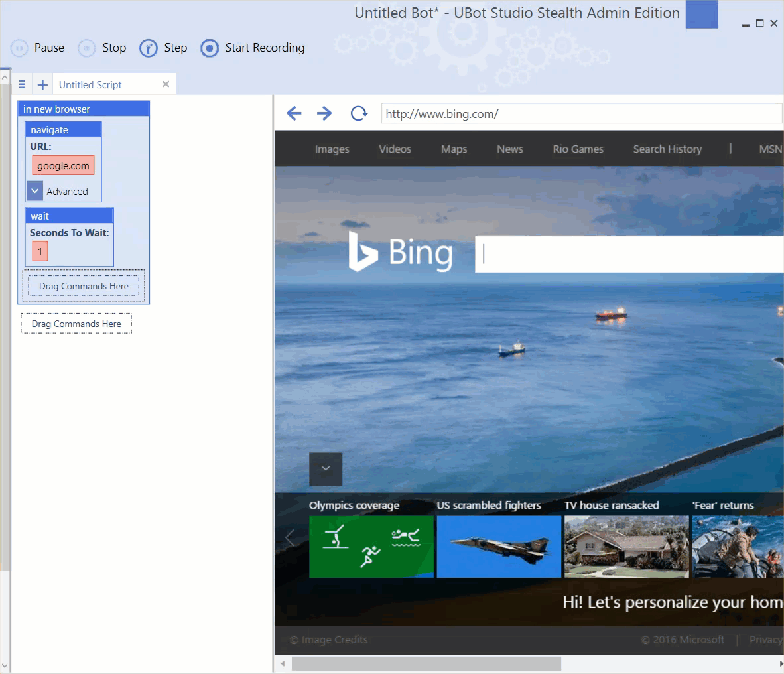Viewport: 784px width, 674px height.
Task: Click outer Drag Commands Here drop zone
Action: tap(76, 324)
